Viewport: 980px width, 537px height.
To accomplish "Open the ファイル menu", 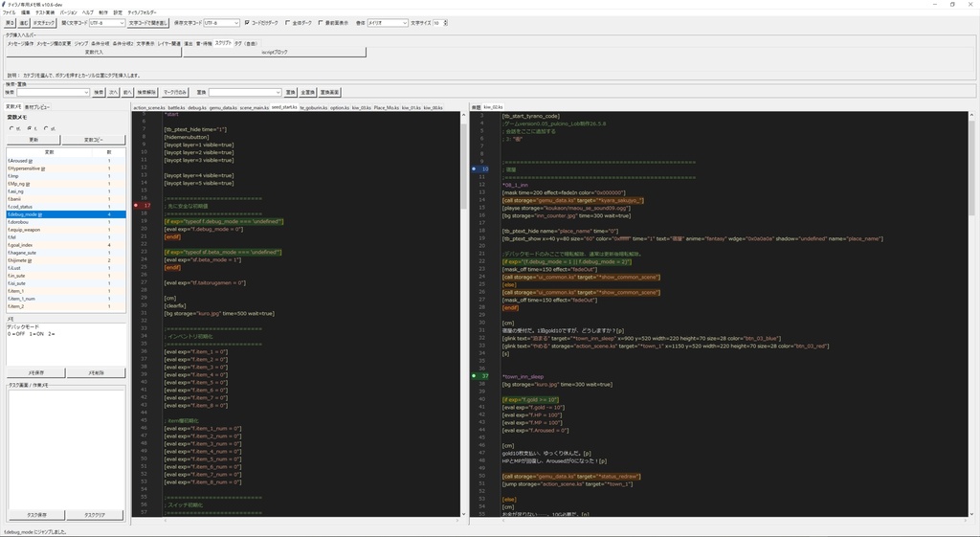I will 9,12.
